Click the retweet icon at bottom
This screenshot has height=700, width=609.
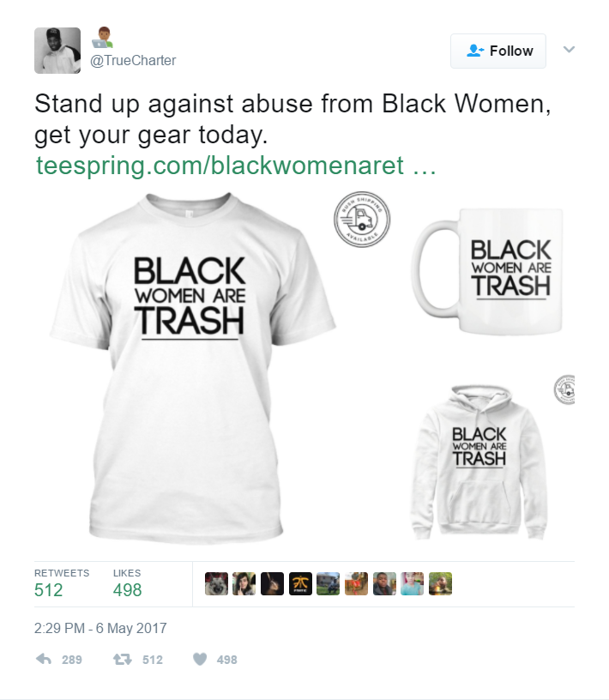pyautogui.click(x=122, y=659)
